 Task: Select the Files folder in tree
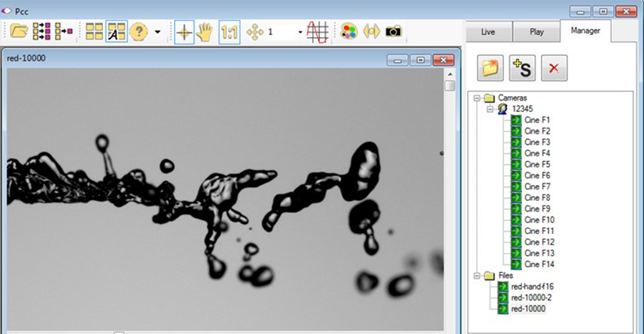coord(505,276)
